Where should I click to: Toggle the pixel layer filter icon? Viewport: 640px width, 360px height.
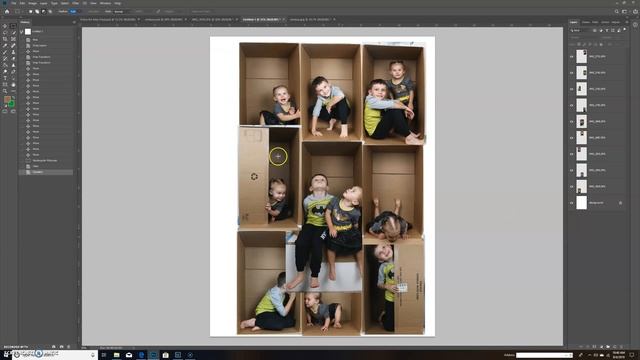(x=595, y=30)
